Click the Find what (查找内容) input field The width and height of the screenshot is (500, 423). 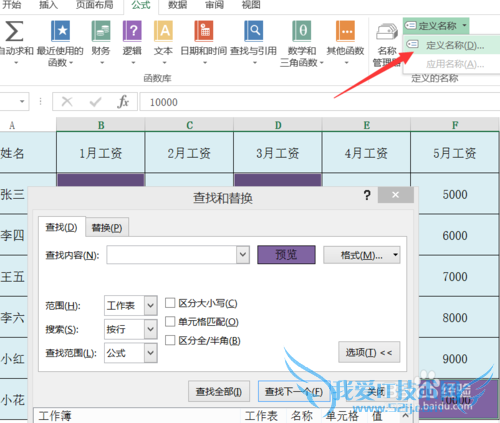point(172,255)
